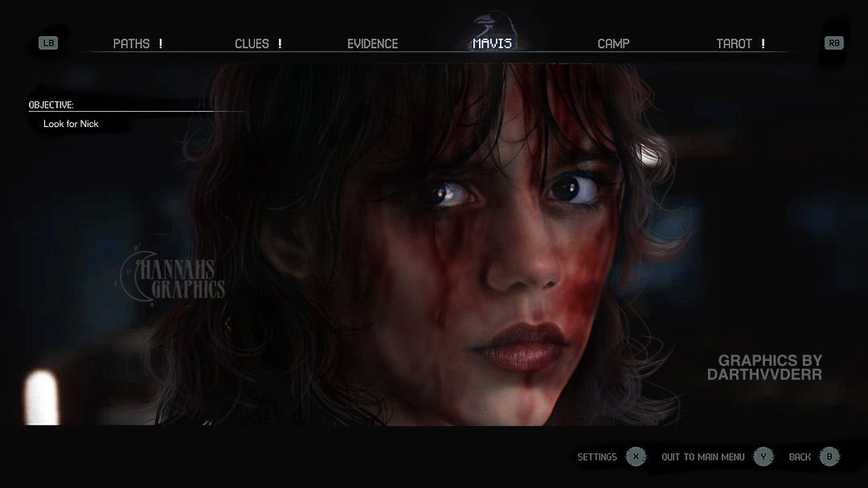Click the exclamation alert beside Paths
Viewport: 868px width, 488px height.
pos(161,43)
